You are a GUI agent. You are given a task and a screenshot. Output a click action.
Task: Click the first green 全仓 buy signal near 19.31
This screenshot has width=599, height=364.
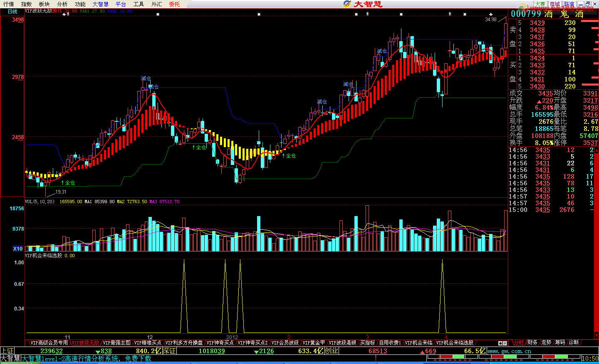68,183
